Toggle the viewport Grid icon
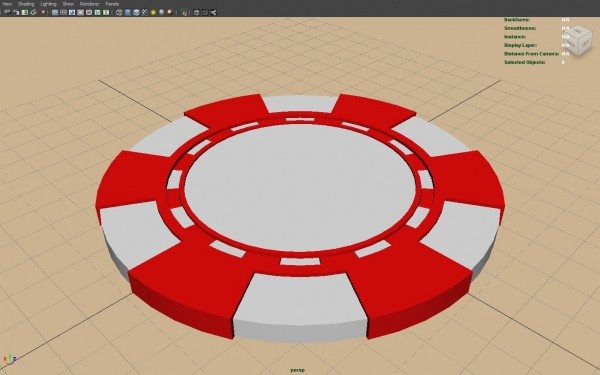Image resolution: width=600 pixels, height=375 pixels. click(x=55, y=12)
